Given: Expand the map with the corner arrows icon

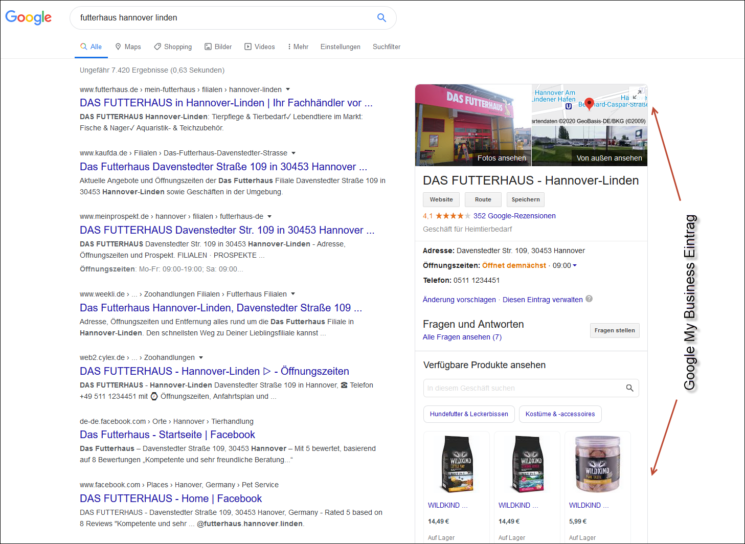Looking at the screenshot, I should click(x=638, y=94).
